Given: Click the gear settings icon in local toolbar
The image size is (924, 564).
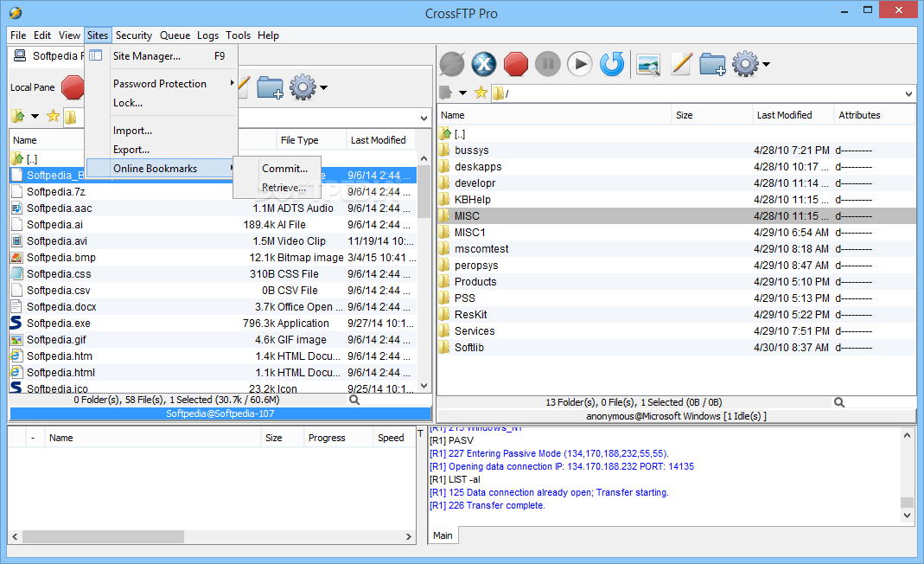Looking at the screenshot, I should 303,87.
